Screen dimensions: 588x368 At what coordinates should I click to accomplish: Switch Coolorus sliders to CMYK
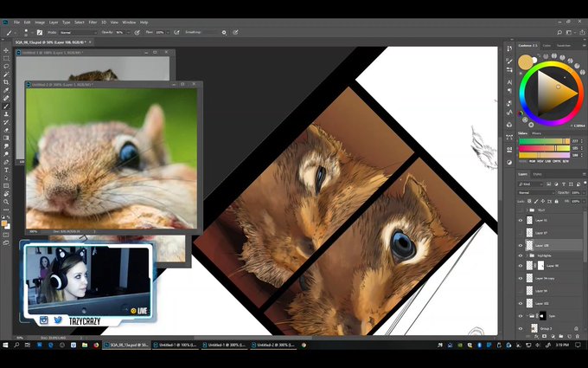(557, 161)
